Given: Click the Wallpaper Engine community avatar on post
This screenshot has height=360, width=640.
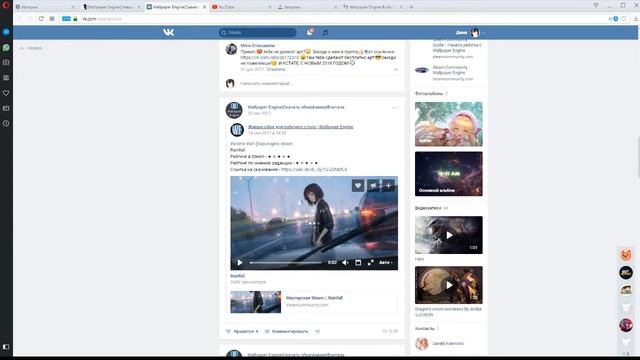Looking at the screenshot, I should [234, 110].
